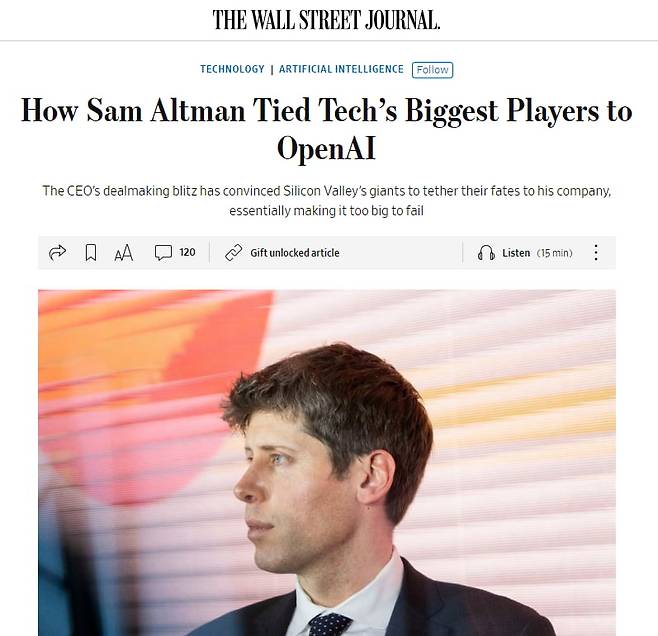Click the 120 comments count
Screen dimensions: 658x636
click(x=187, y=253)
